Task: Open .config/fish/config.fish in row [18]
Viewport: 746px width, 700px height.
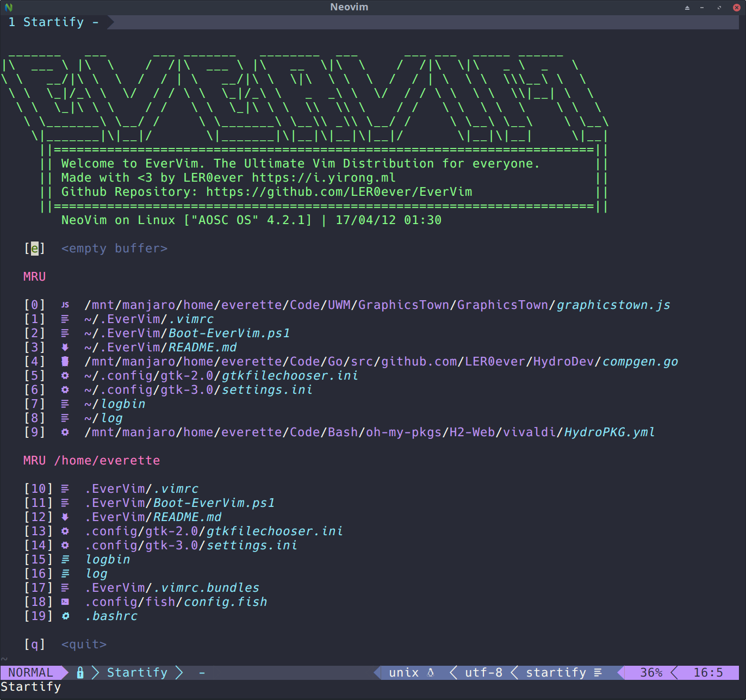Action: pyautogui.click(x=176, y=602)
